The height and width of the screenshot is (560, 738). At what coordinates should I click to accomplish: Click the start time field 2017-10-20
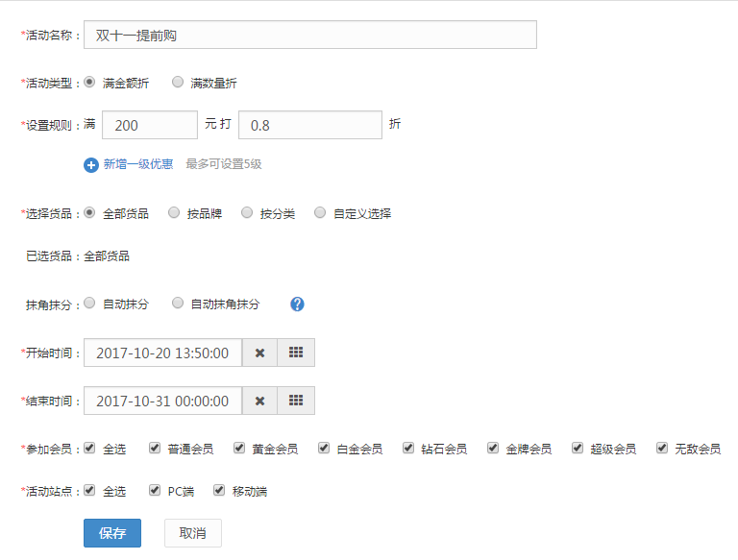(x=162, y=353)
